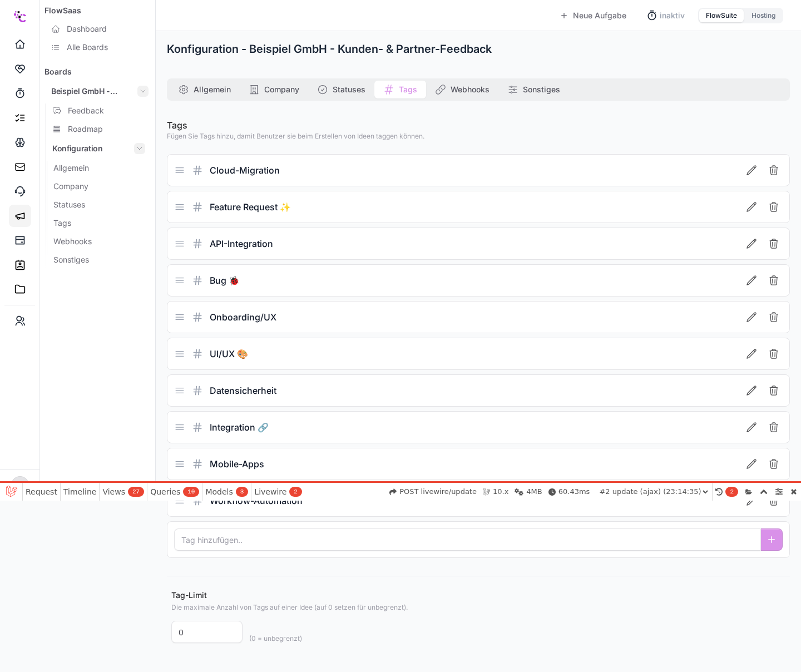
Task: Grab the drag handle of API-Integration tag
Action: (180, 244)
